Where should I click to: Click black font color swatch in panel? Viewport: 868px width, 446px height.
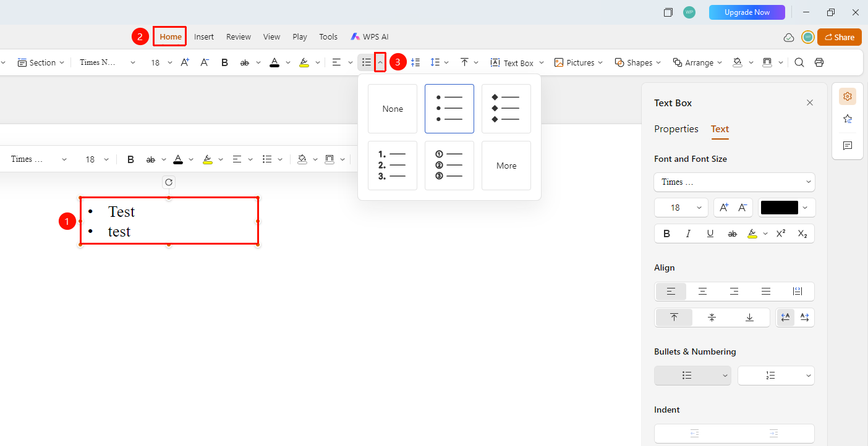pyautogui.click(x=780, y=208)
